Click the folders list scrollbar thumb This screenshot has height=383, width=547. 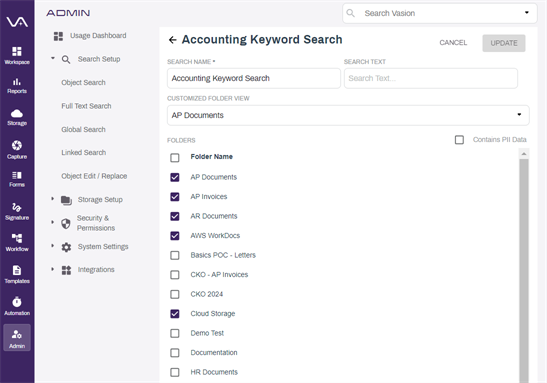(524, 271)
